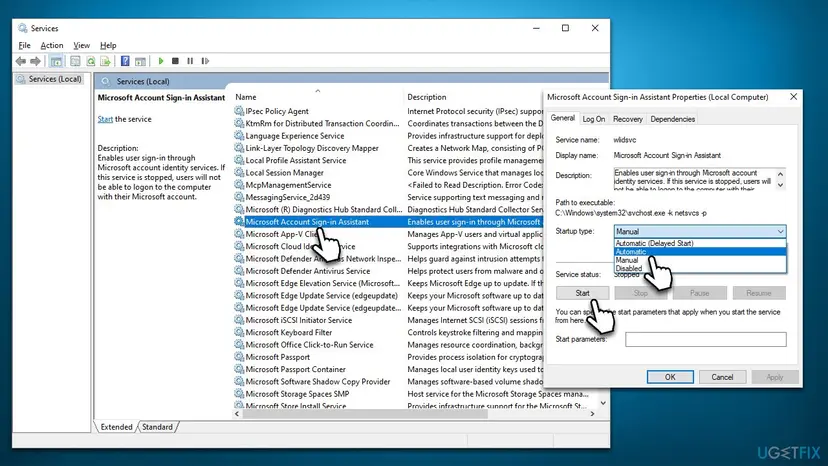
Task: Select Link-Layer Topology Discovery Mapper row
Action: tap(388, 148)
